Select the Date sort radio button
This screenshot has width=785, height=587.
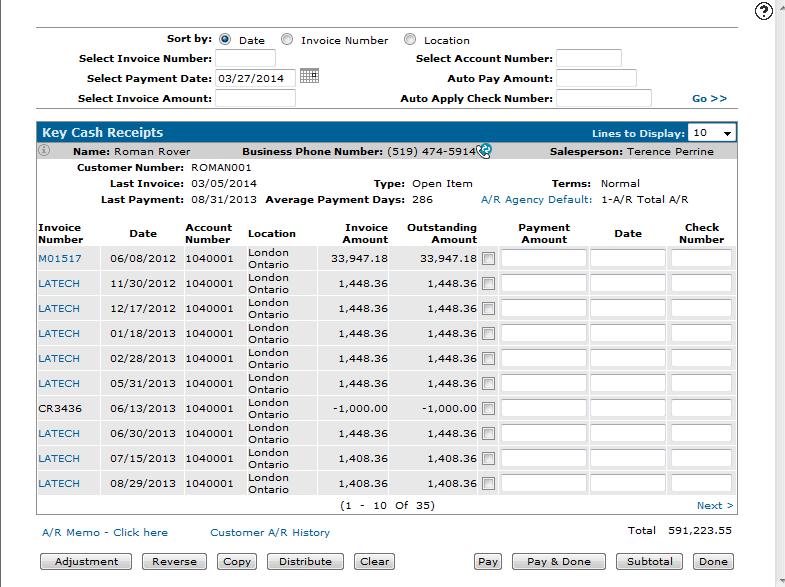(225, 40)
